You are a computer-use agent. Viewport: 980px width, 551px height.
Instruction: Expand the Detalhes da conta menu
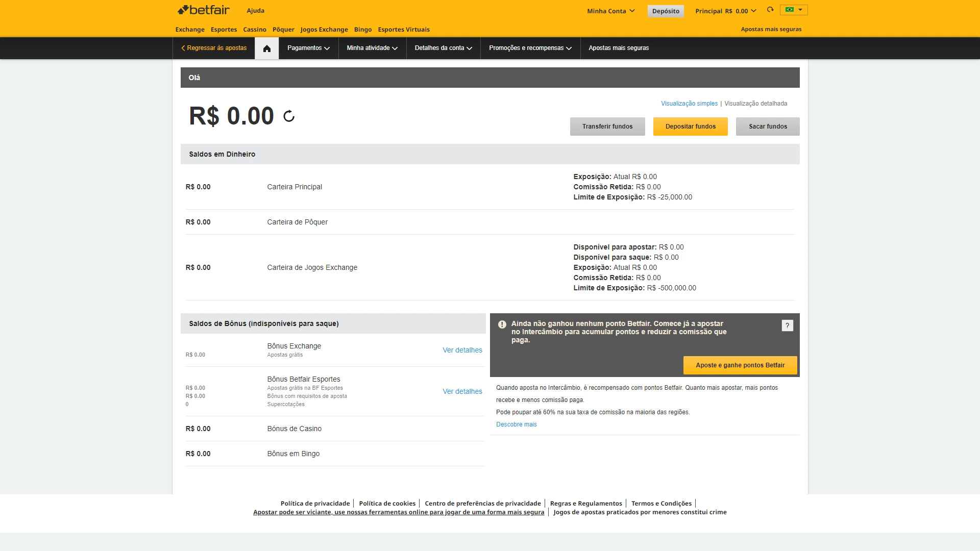[443, 48]
